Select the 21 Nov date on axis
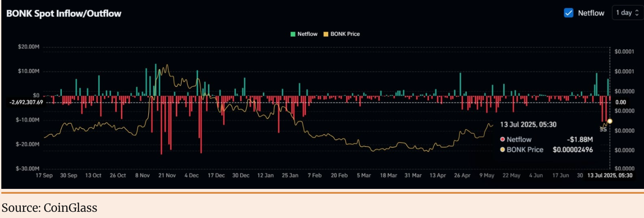This screenshot has width=644, height=218. pos(167,176)
